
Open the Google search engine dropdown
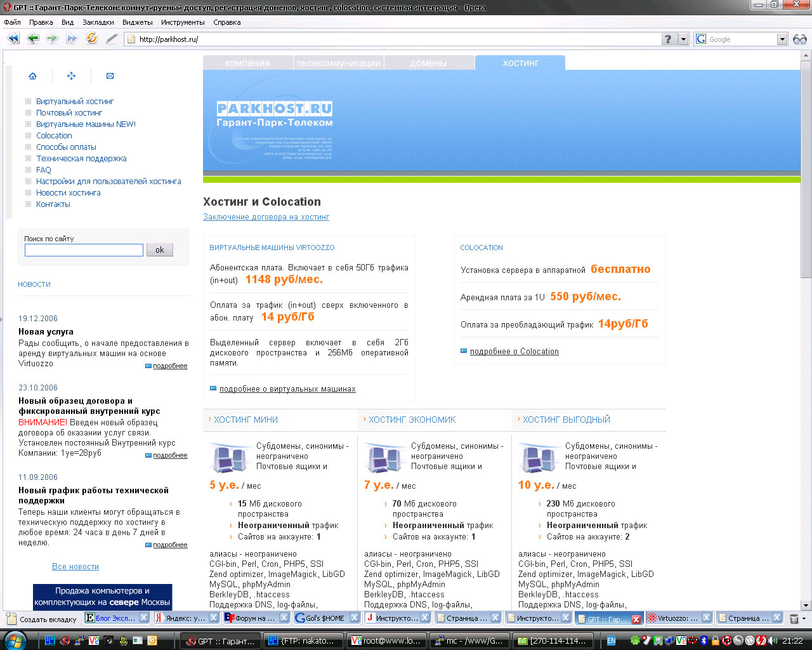(x=782, y=39)
